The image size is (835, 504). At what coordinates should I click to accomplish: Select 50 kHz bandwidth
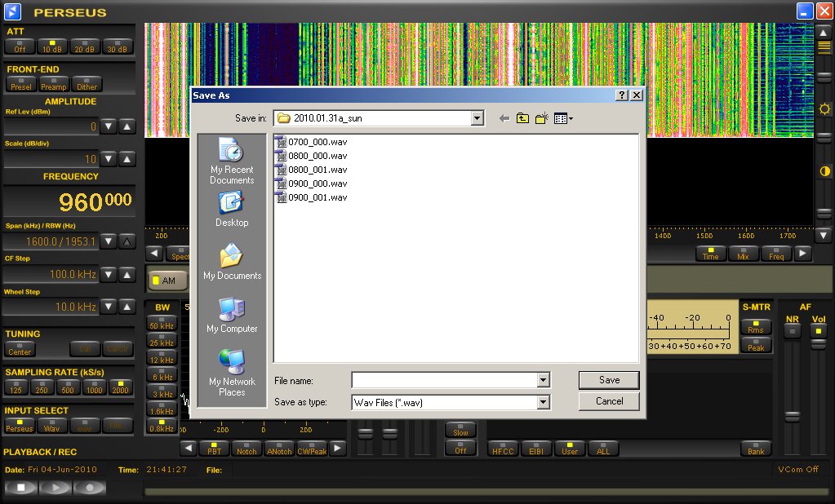[162, 323]
